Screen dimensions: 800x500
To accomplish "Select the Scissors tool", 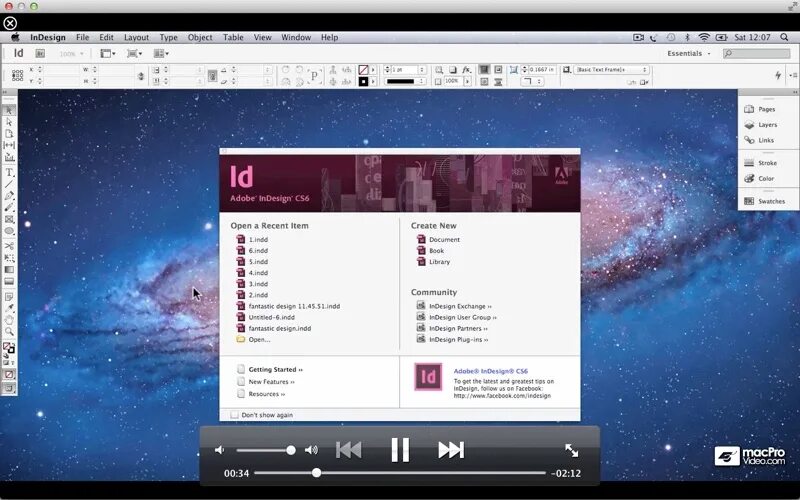I will 9,246.
